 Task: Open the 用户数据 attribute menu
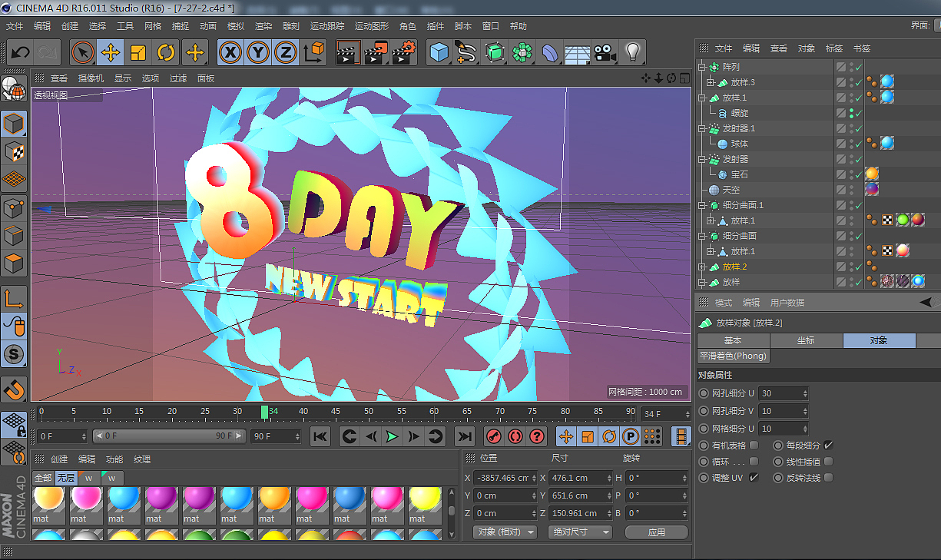(787, 303)
